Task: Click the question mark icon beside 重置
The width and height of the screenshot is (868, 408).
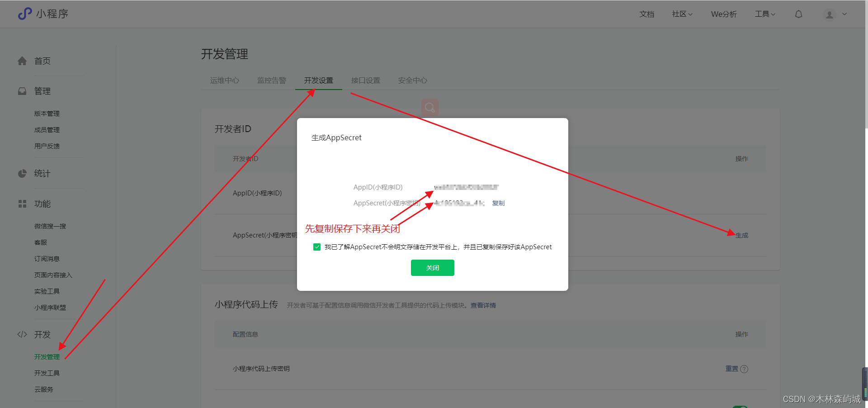Action: tap(745, 369)
